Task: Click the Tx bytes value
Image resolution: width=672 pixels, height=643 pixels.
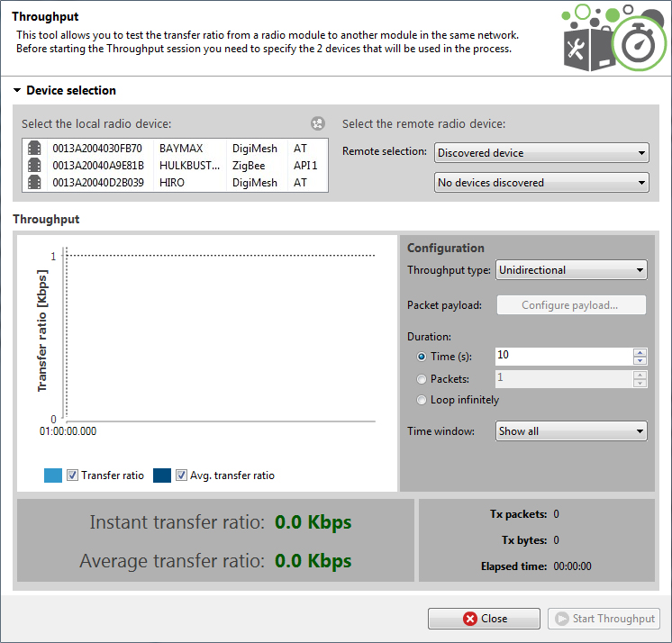Action: [x=557, y=540]
